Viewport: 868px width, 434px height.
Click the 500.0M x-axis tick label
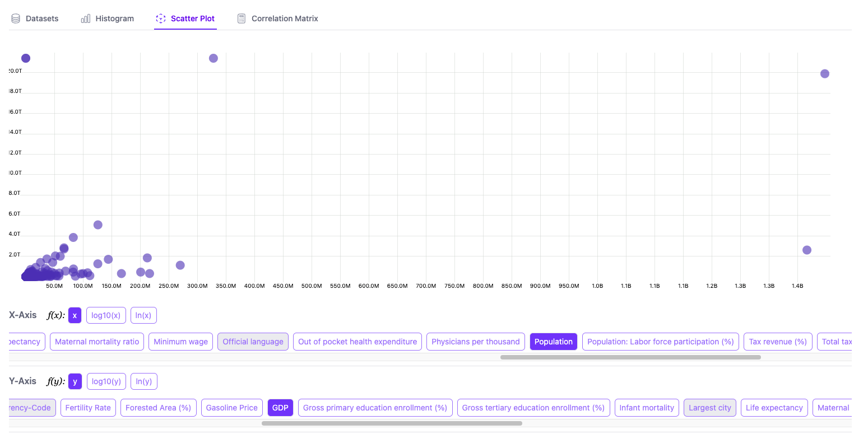pos(312,286)
